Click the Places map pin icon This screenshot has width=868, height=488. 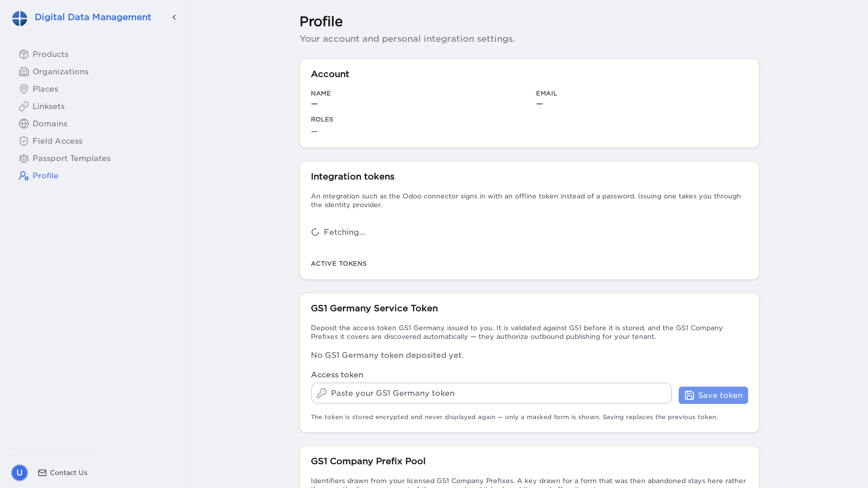pos(24,89)
